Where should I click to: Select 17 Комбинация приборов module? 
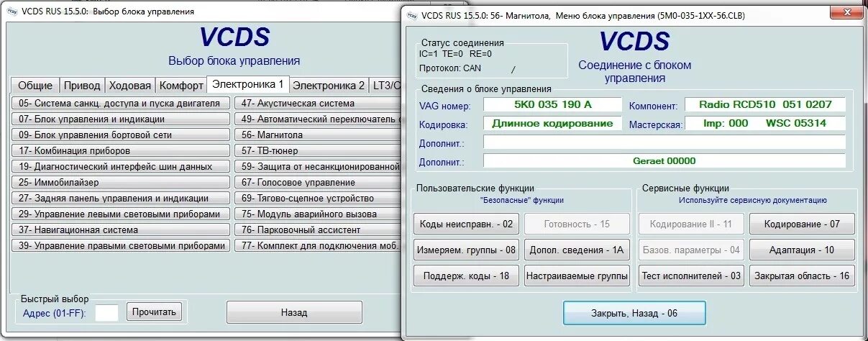(121, 150)
